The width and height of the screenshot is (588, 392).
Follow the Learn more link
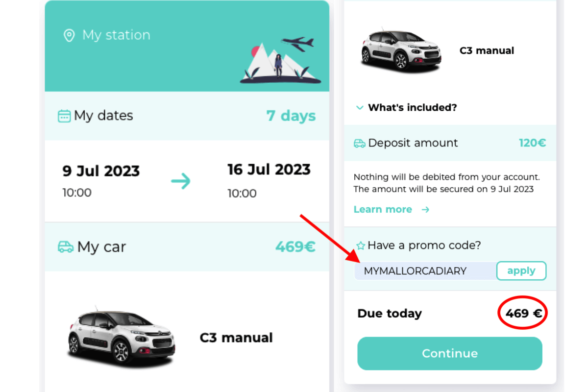click(383, 210)
